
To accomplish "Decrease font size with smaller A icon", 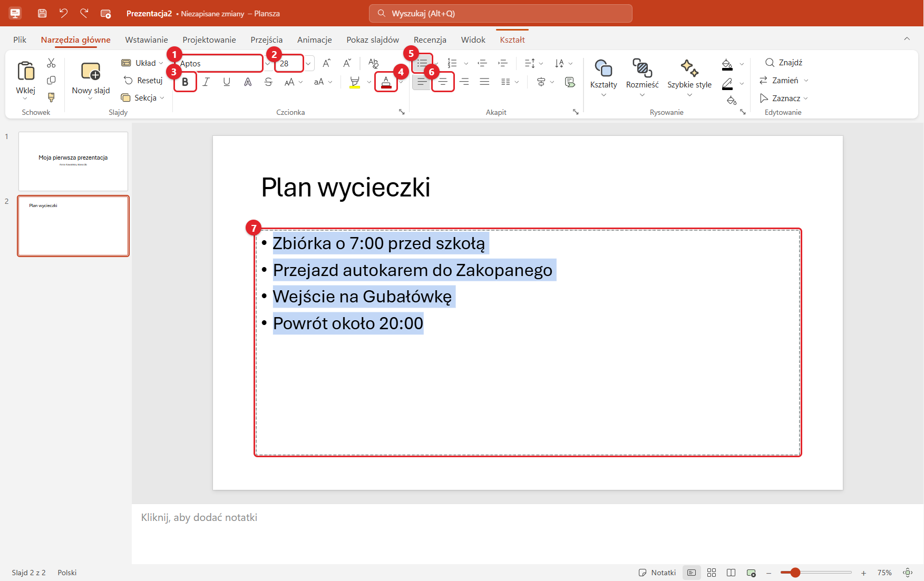I will point(347,63).
